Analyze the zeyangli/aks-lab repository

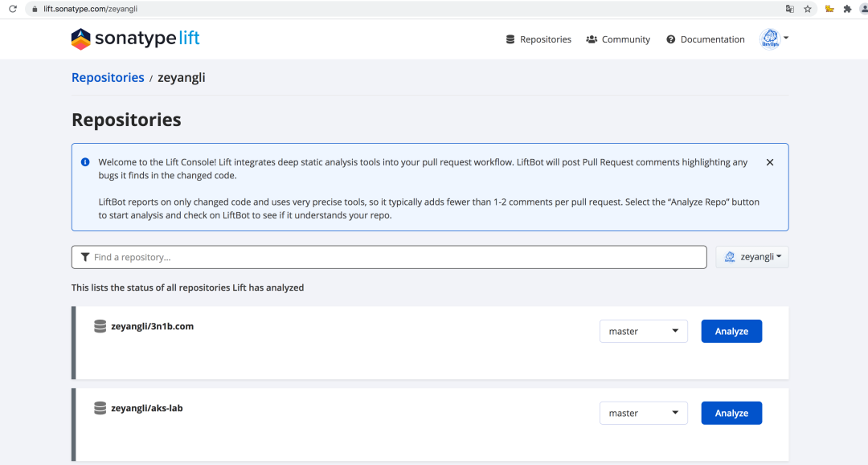pyautogui.click(x=732, y=413)
